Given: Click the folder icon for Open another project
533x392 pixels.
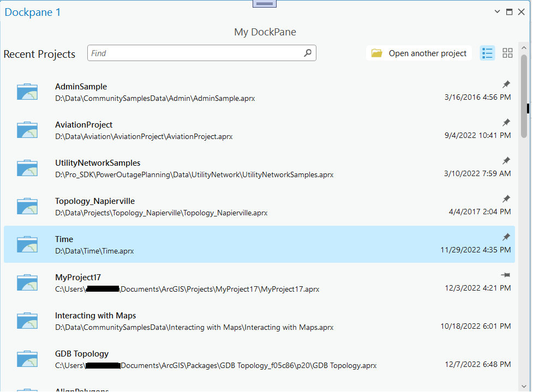Looking at the screenshot, I should (376, 53).
